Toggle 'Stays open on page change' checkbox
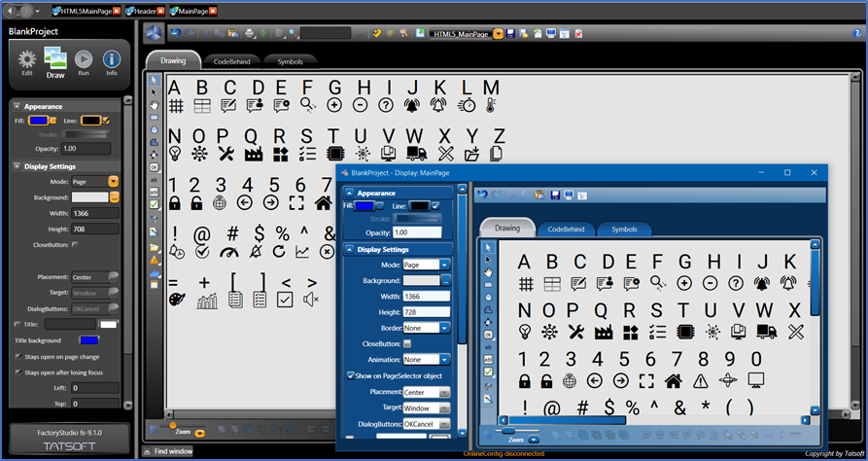 click(x=18, y=356)
